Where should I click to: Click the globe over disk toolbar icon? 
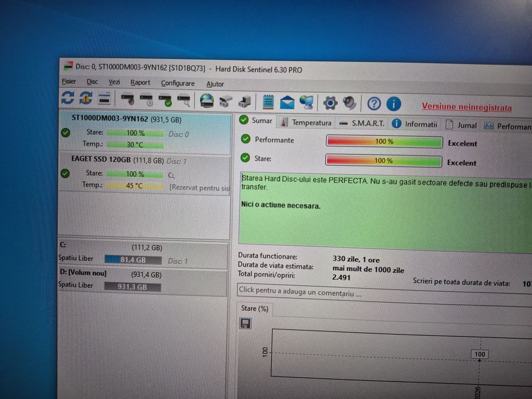tap(206, 101)
